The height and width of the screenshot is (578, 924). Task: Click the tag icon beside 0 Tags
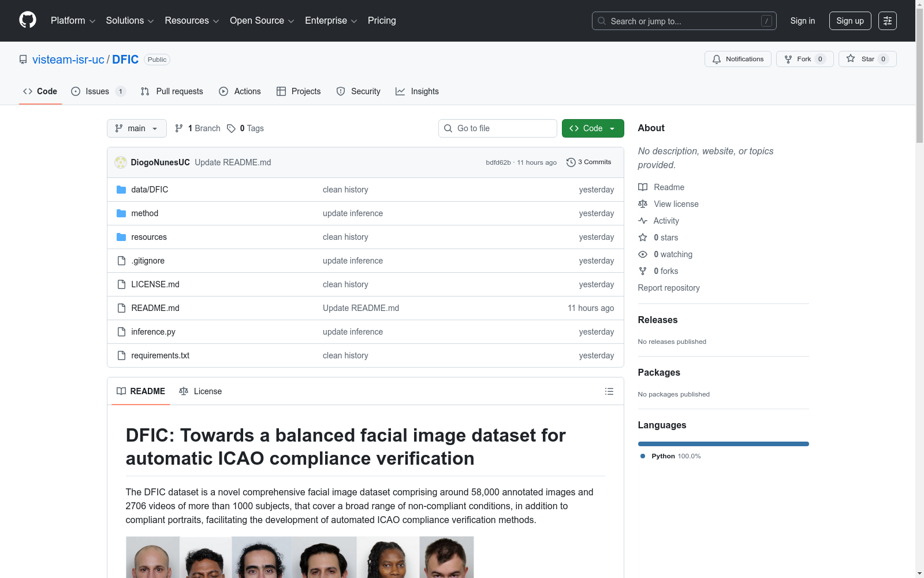[x=231, y=128]
